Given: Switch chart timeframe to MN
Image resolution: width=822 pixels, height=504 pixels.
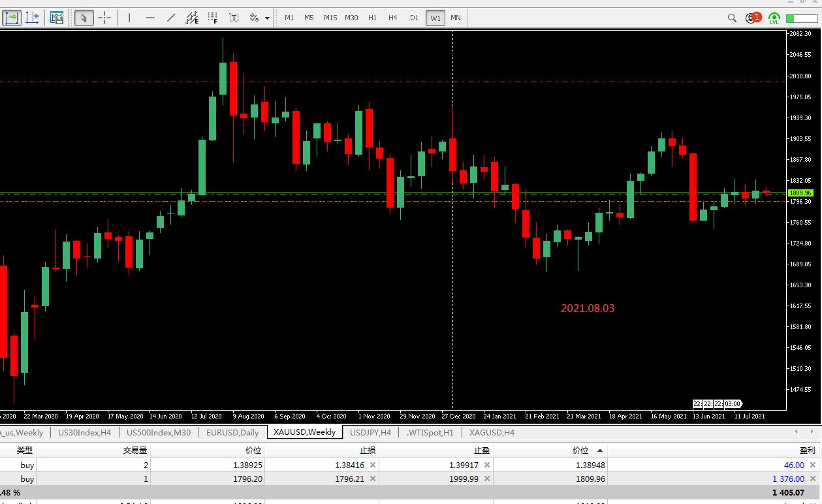Looking at the screenshot, I should [x=456, y=18].
